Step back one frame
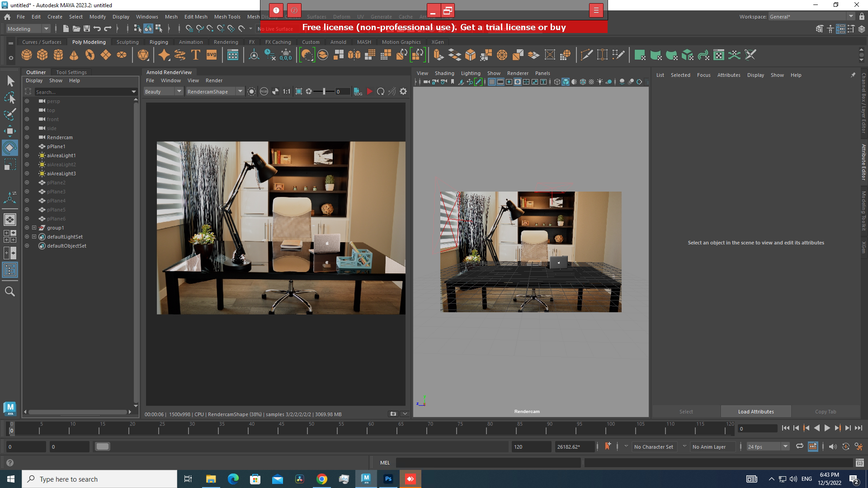Viewport: 868px width, 488px height. [x=796, y=428]
